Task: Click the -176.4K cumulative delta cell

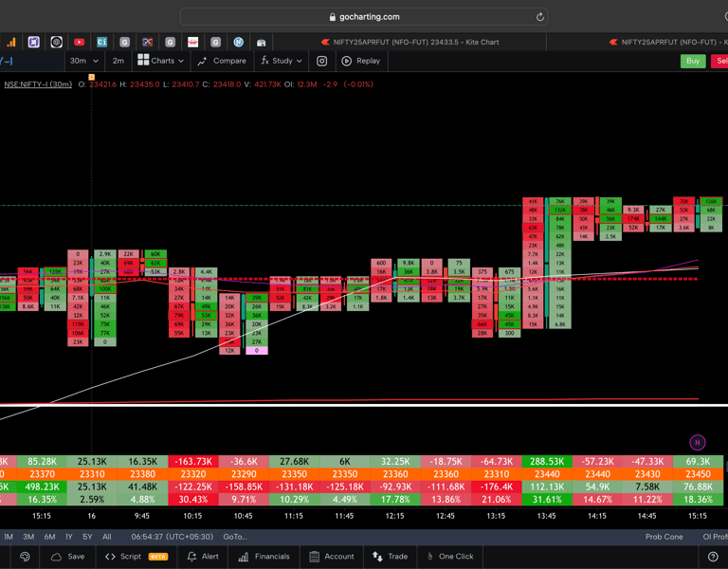Action: [x=497, y=486]
